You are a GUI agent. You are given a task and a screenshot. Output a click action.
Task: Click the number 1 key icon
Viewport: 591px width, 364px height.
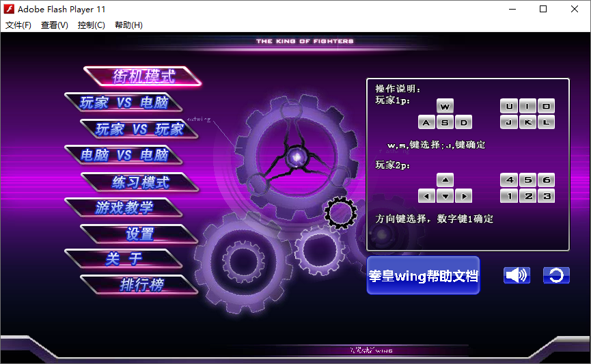click(509, 196)
